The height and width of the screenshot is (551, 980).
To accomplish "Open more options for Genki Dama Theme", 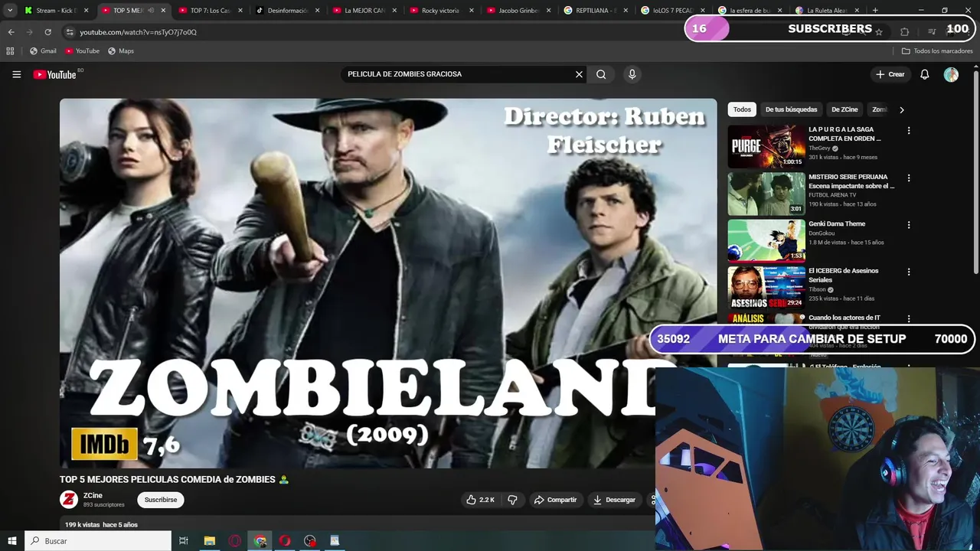I will pos(909,225).
